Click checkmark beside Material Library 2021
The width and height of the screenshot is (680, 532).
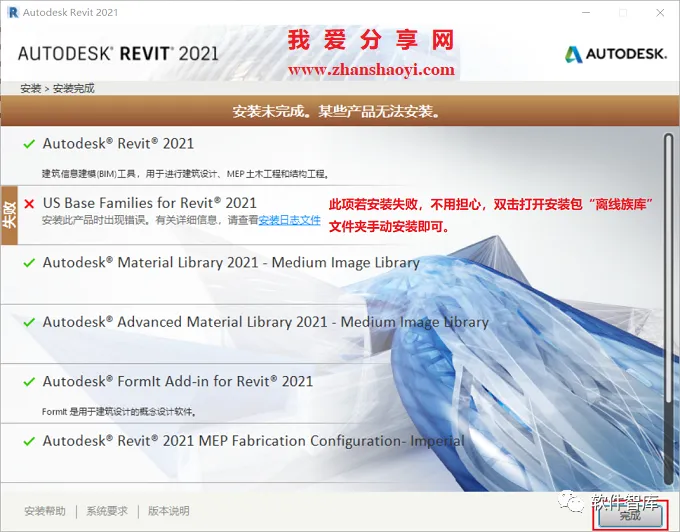tap(29, 263)
